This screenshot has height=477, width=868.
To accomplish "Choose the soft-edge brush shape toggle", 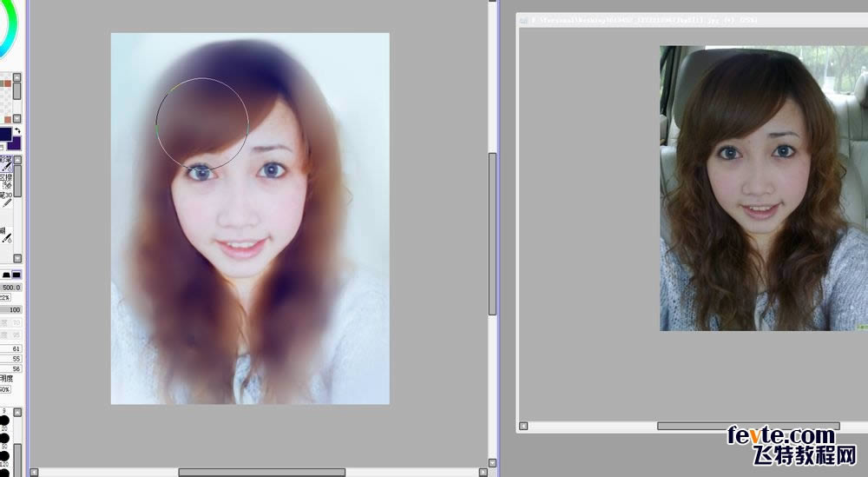I will [x=5, y=275].
